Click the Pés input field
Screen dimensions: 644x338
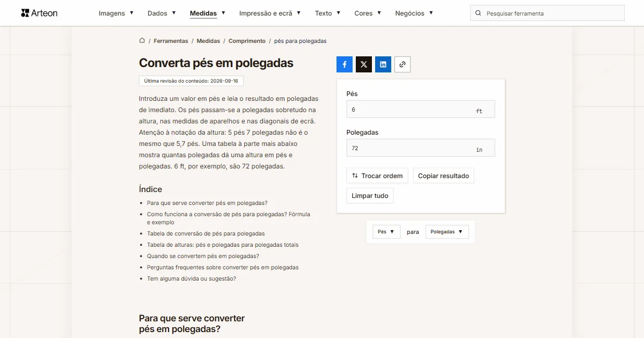click(421, 109)
